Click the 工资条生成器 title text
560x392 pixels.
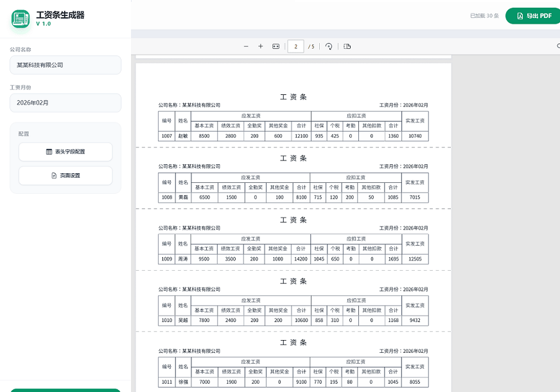(x=60, y=14)
